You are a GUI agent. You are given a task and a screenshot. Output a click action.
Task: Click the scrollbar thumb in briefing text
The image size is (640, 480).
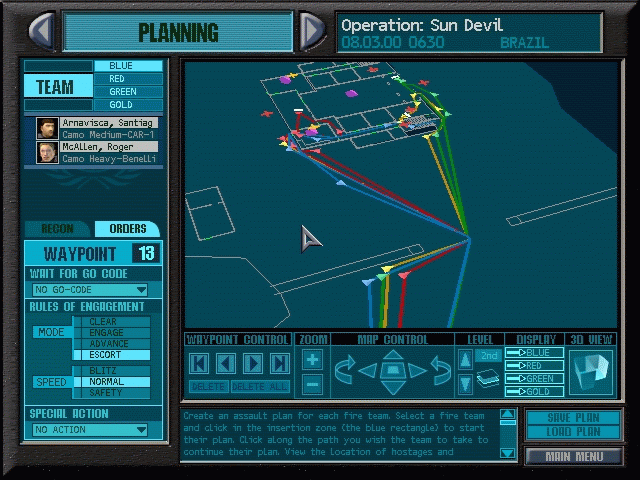pos(507,423)
